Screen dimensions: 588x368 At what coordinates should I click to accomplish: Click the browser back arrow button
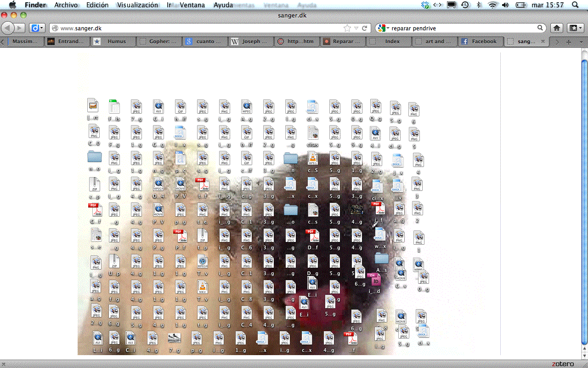tap(8, 28)
